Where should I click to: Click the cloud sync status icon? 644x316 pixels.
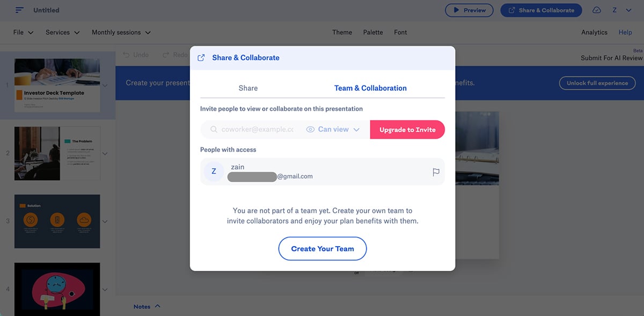pos(596,10)
